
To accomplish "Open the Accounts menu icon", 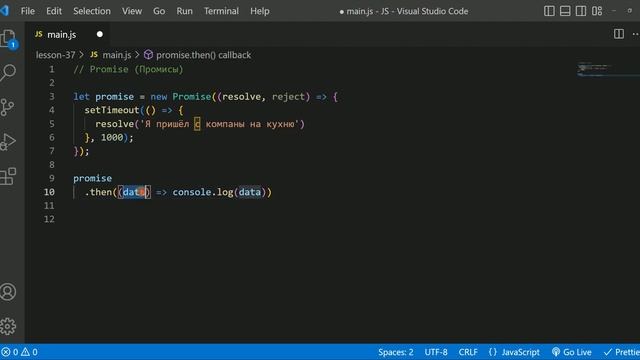I will point(8,292).
